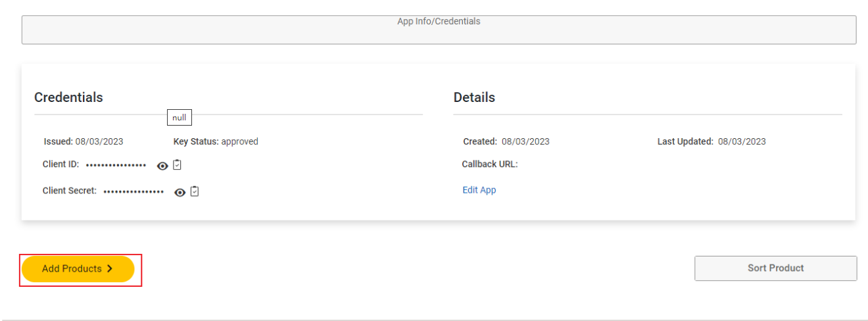This screenshot has height=321, width=868.
Task: Click the Client ID label text
Action: [60, 164]
